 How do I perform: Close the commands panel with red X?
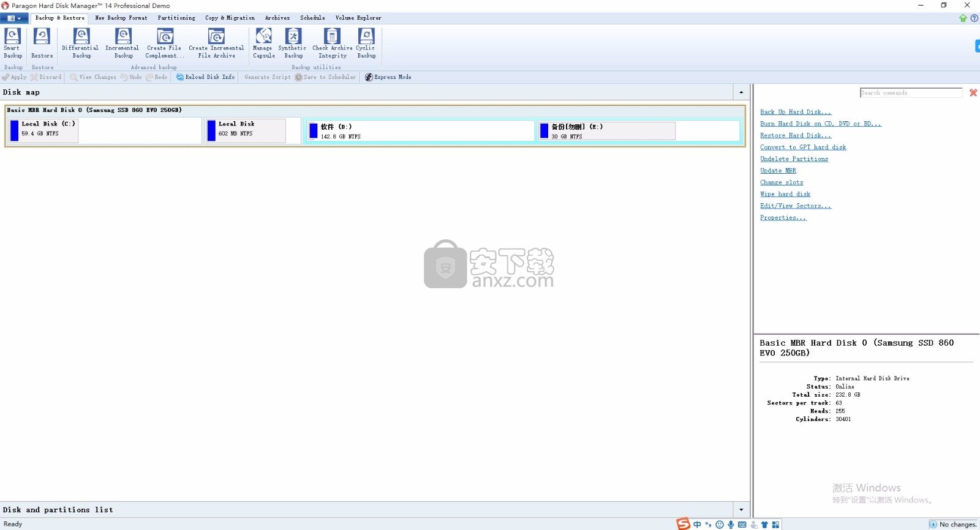[973, 93]
